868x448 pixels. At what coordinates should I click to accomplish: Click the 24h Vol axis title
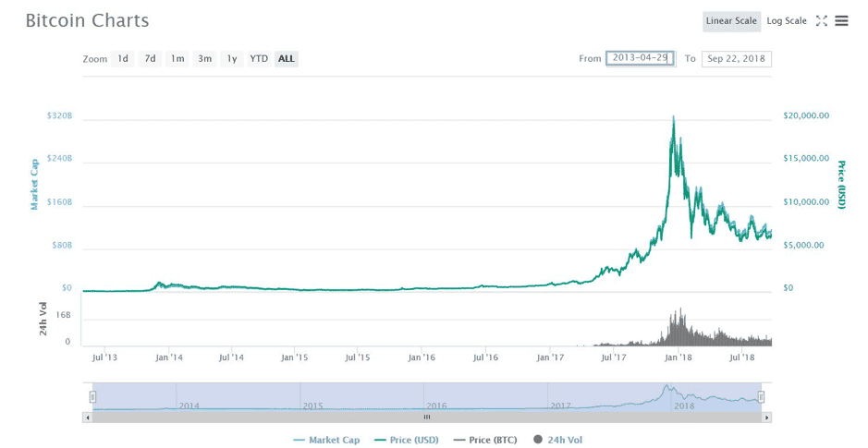point(43,319)
